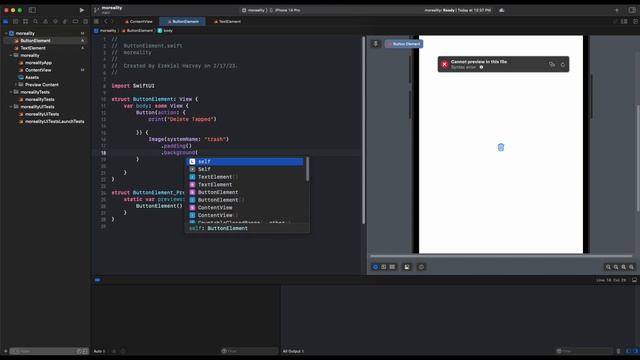The height and width of the screenshot is (360, 640).
Task: Open the Test navigator diamond icon
Action: (x=55, y=21)
